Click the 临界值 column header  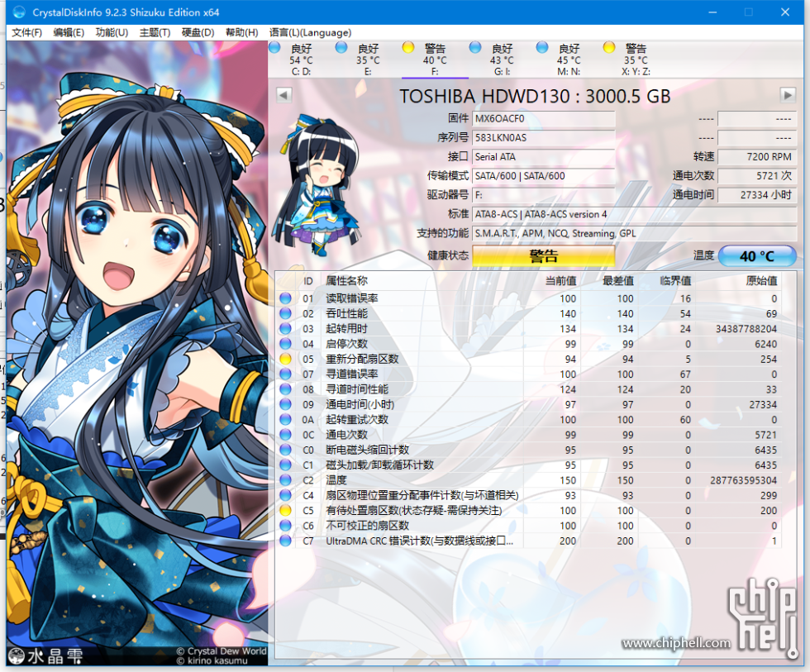(x=675, y=281)
